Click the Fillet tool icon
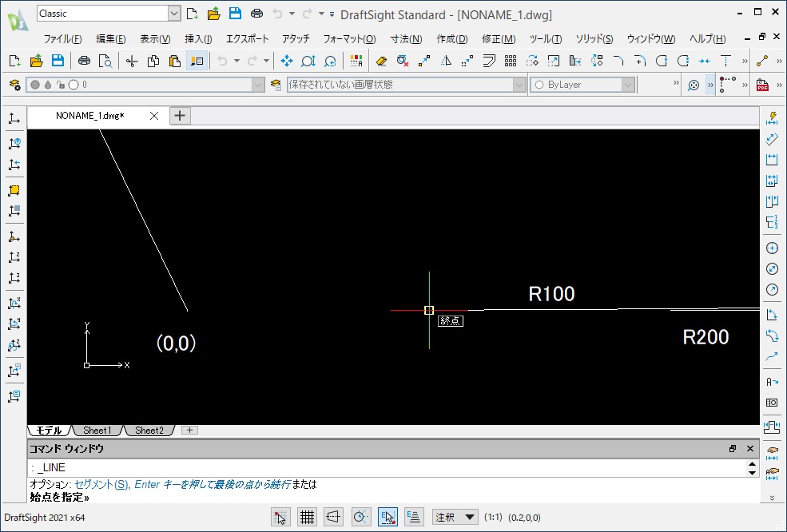 (640, 62)
